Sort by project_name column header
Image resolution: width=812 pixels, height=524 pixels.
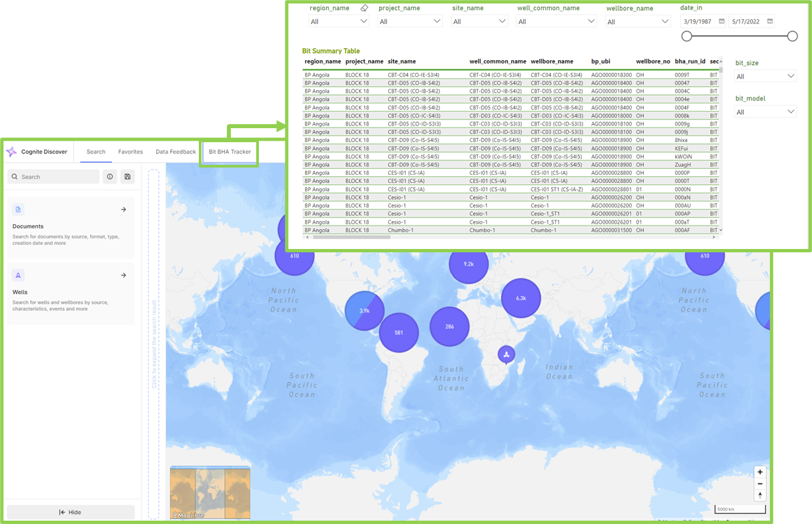[x=364, y=61]
